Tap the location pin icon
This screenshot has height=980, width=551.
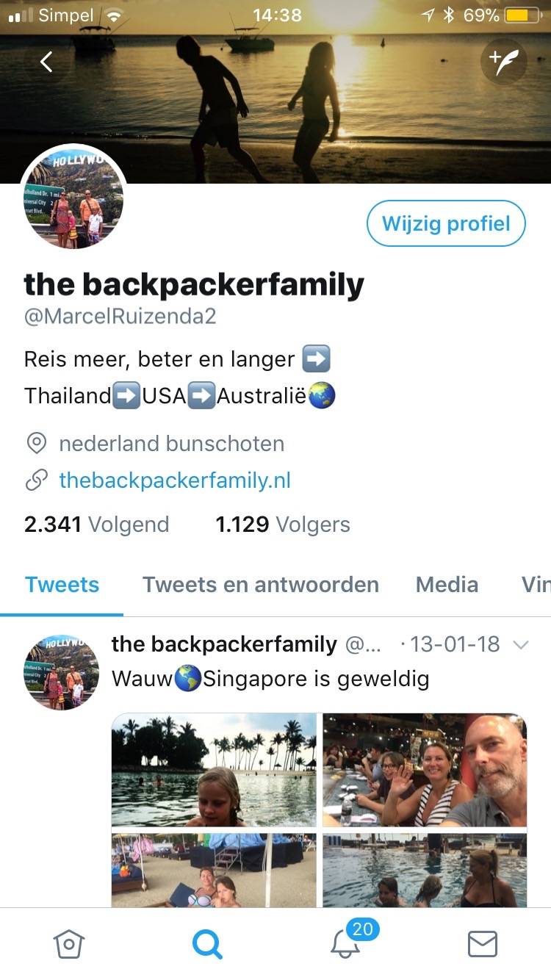pos(36,443)
